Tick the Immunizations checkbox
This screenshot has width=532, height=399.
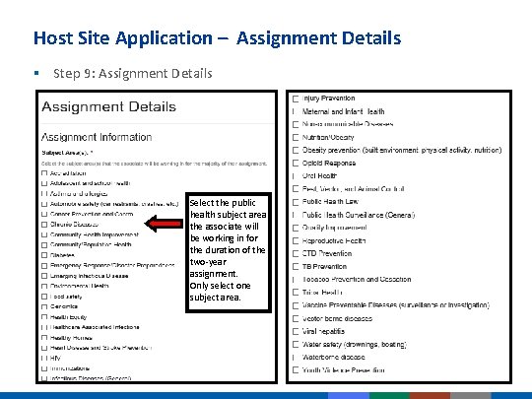pos(44,368)
